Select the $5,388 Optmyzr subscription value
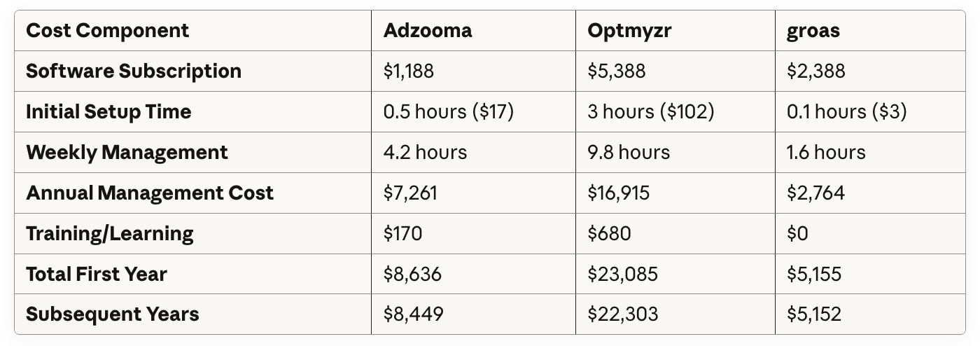This screenshot has height=346, width=980. pyautogui.click(x=617, y=71)
